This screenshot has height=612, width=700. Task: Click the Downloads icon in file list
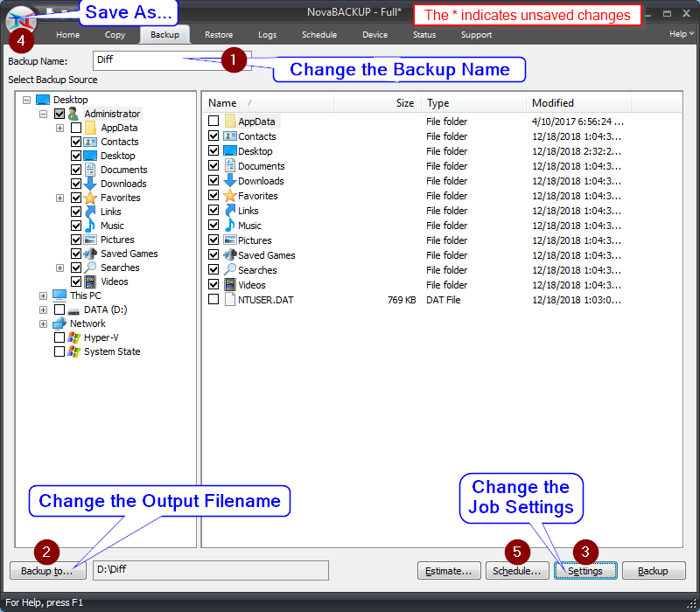pos(230,181)
